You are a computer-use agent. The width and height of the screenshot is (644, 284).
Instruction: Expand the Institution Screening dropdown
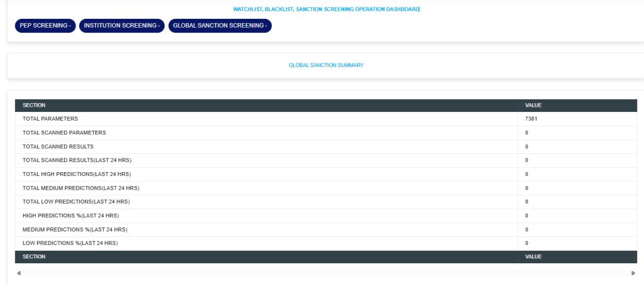(121, 26)
